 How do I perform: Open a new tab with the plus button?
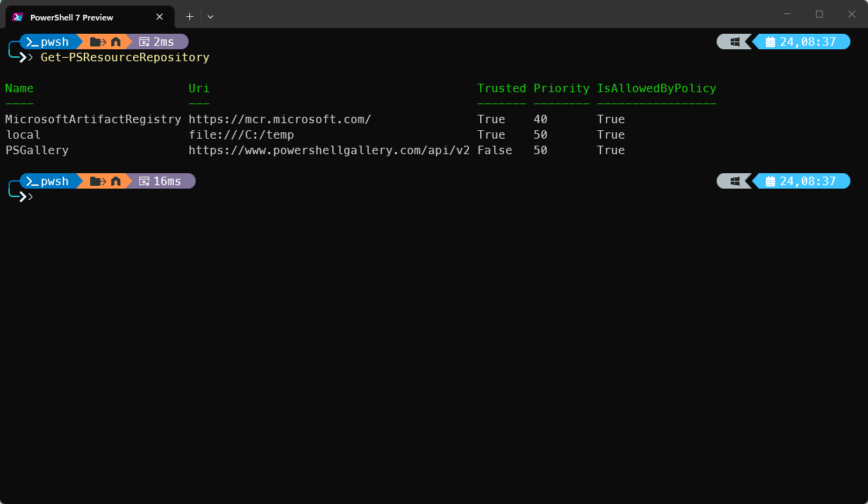(189, 17)
